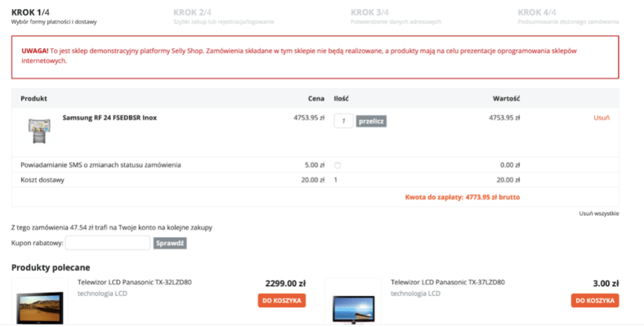Viewport: 644px width, 327px height.
Task: Click the 'Kupon rabatowy' coupon input field
Action: (107, 243)
